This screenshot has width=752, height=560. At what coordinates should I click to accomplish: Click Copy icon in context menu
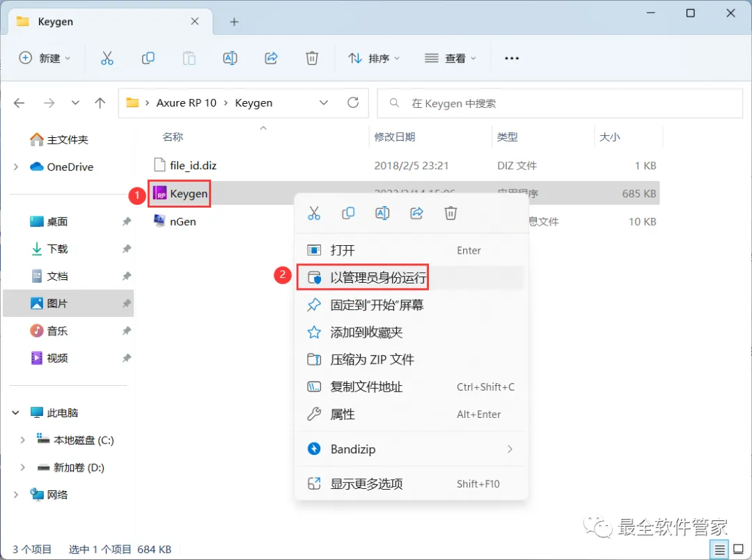coord(348,213)
